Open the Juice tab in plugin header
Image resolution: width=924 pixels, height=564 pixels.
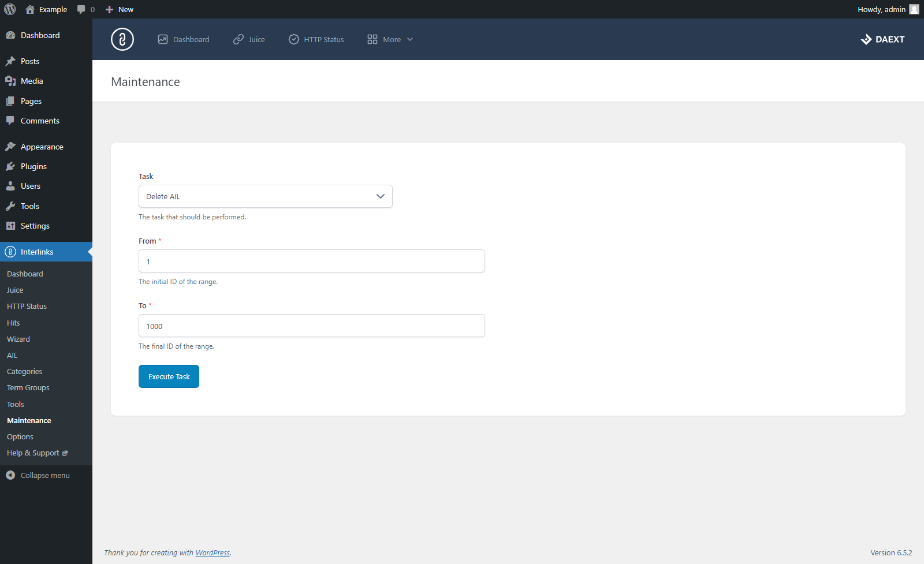pyautogui.click(x=249, y=39)
